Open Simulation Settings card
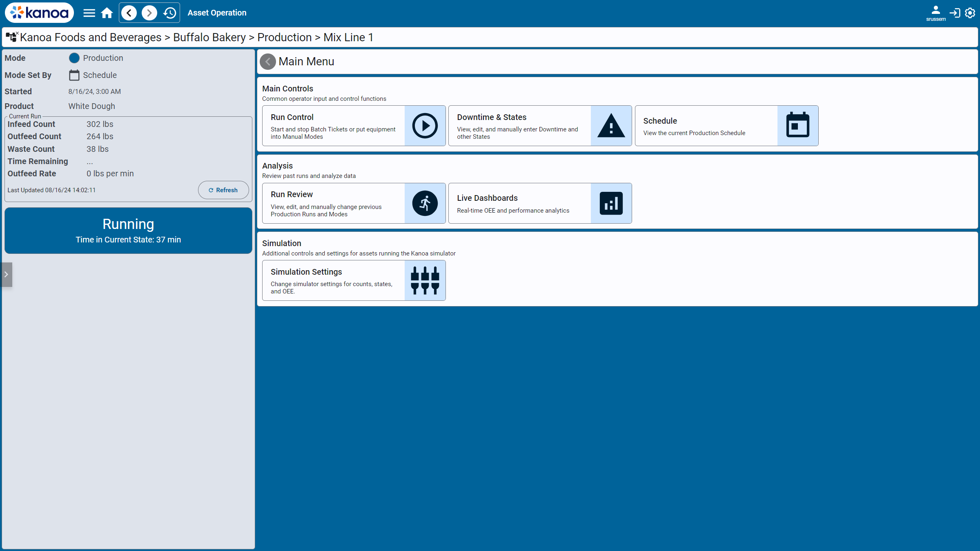This screenshot has width=980, height=551. point(354,280)
